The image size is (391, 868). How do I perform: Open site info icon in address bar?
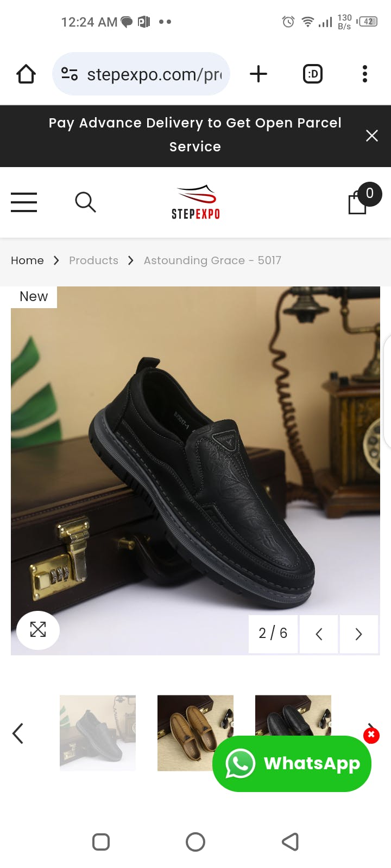tap(70, 74)
